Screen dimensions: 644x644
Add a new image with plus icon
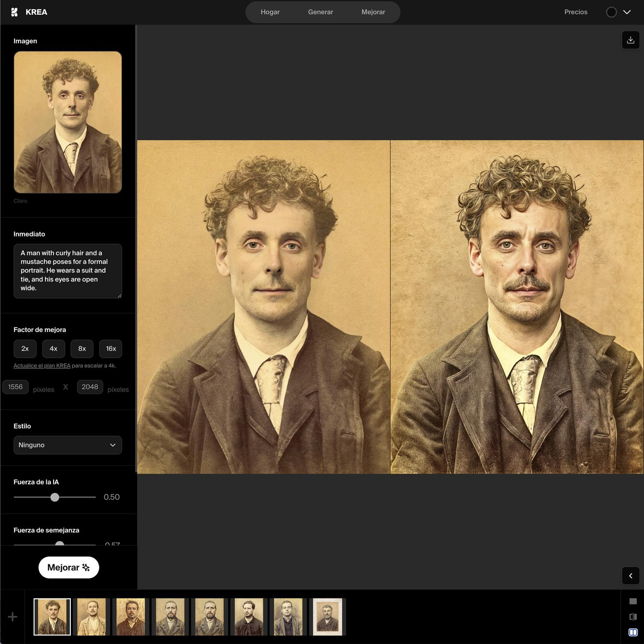click(12, 617)
